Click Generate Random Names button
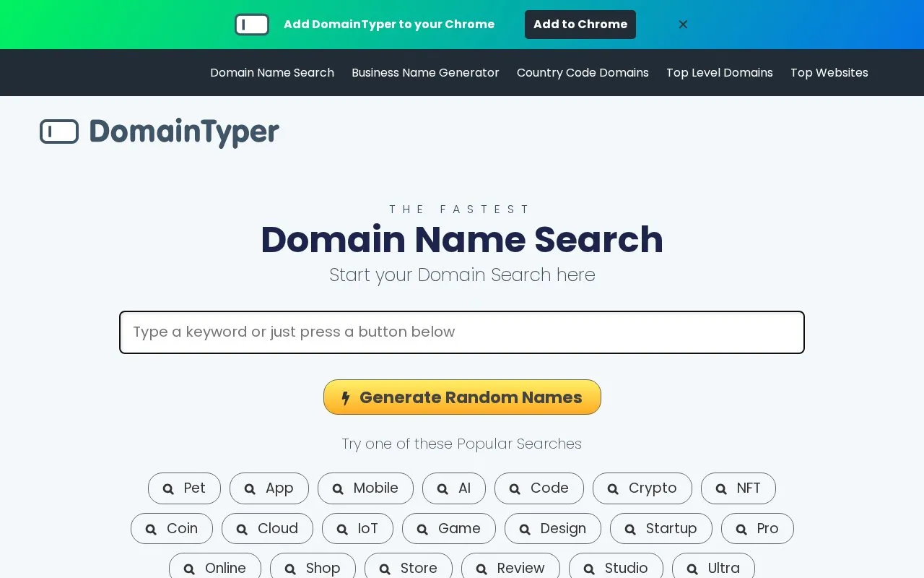This screenshot has width=924, height=578. coord(462,397)
